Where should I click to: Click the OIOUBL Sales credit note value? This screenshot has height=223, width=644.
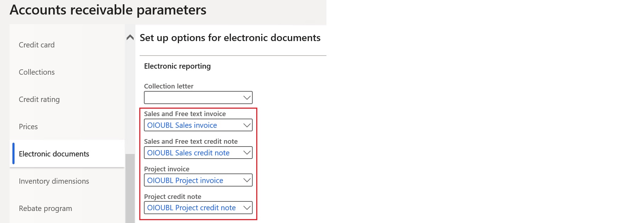point(188,153)
